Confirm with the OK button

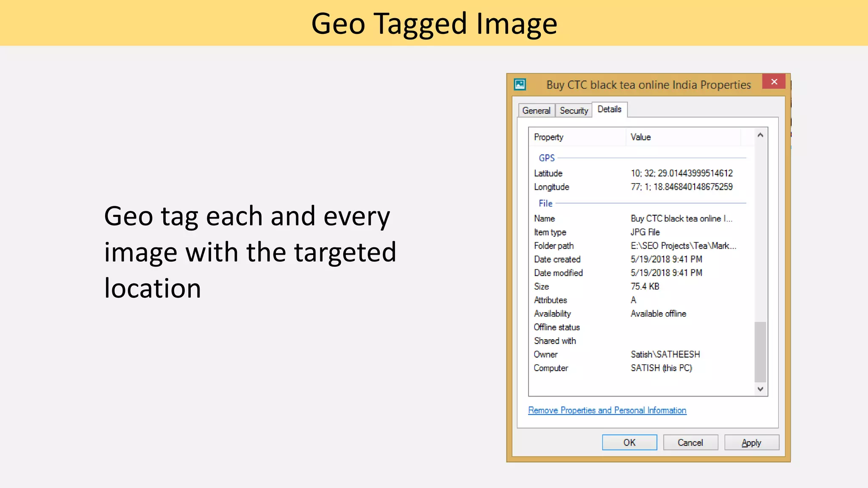click(x=629, y=442)
